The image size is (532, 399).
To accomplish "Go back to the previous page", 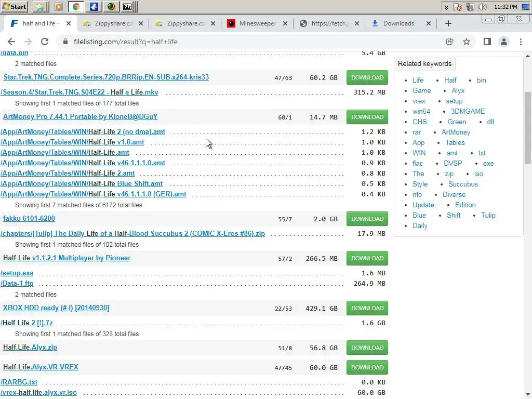I will tap(11, 42).
